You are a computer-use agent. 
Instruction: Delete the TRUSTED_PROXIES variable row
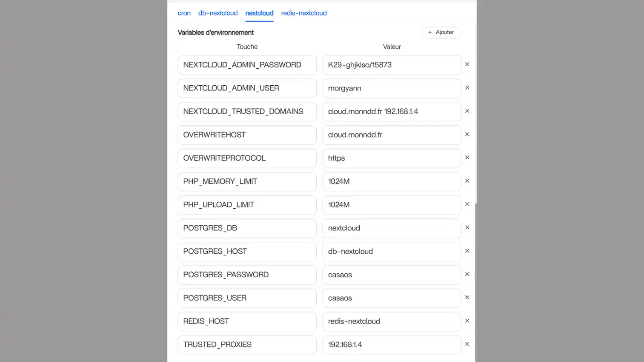click(467, 344)
